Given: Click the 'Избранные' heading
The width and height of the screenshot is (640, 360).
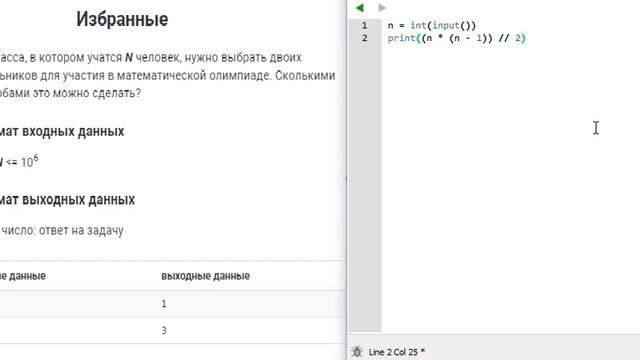Looking at the screenshot, I should [122, 19].
